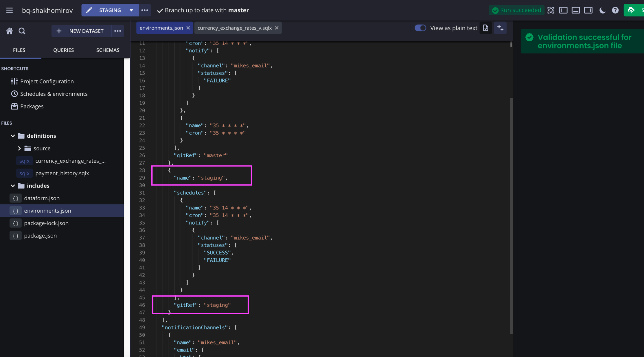
Task: Collapse the definitions folder
Action: pos(13,136)
